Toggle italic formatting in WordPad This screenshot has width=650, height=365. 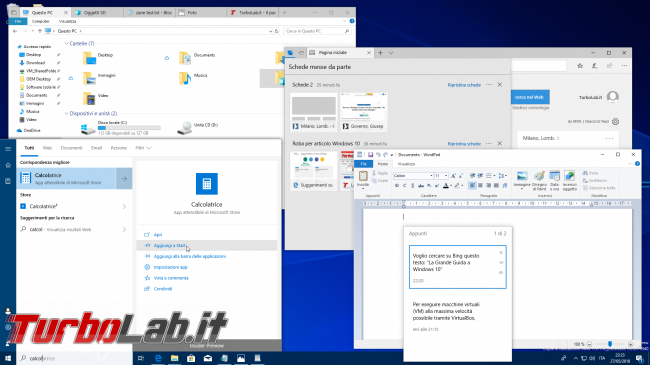coord(405,185)
